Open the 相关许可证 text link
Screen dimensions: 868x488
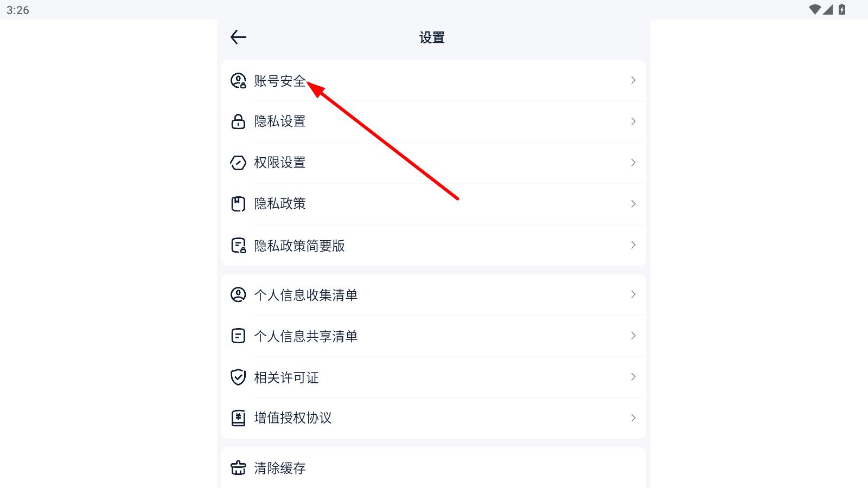[286, 377]
